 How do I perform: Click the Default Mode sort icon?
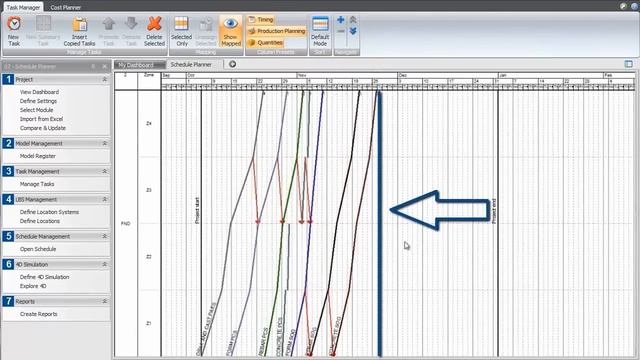point(320,24)
